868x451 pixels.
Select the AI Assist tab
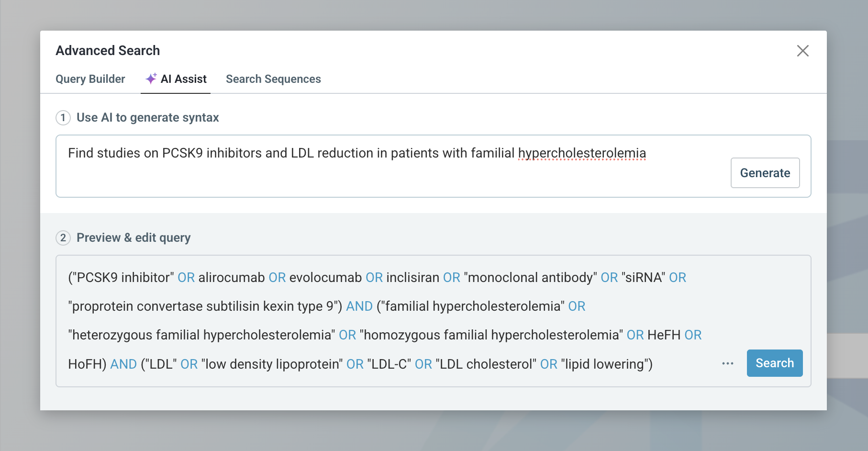point(183,79)
